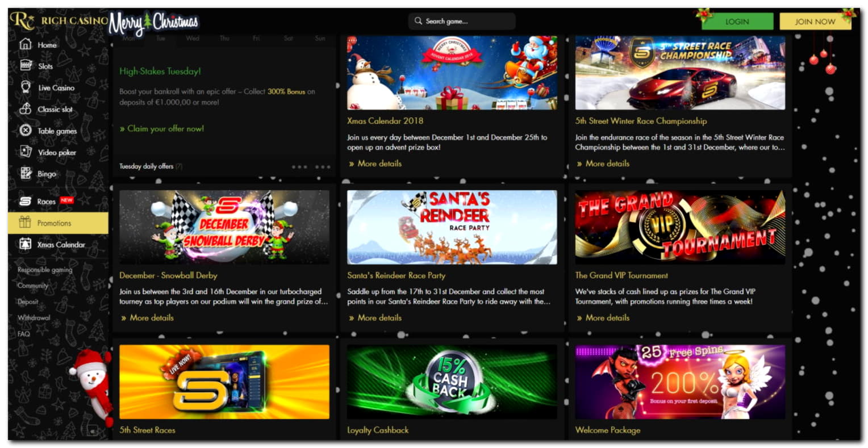Open More details for Santa's Reindeer Race Party

pyautogui.click(x=375, y=318)
